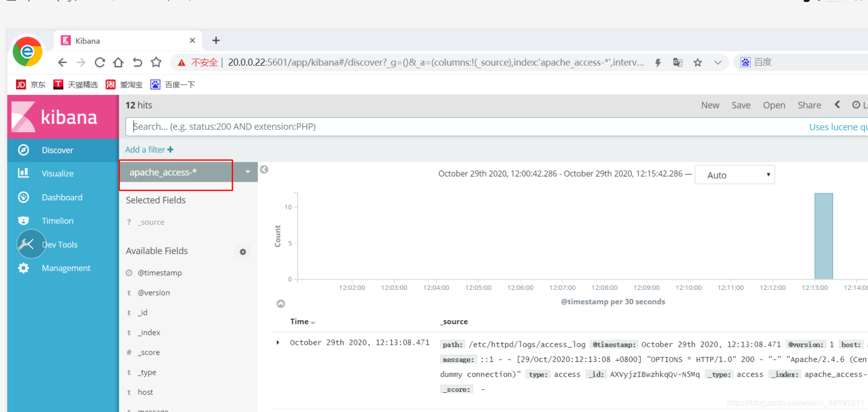Open the 百度一下 bookmark

(173, 84)
